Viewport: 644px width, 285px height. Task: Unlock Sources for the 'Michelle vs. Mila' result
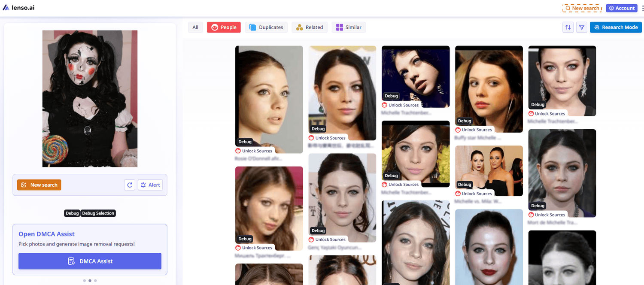click(474, 194)
